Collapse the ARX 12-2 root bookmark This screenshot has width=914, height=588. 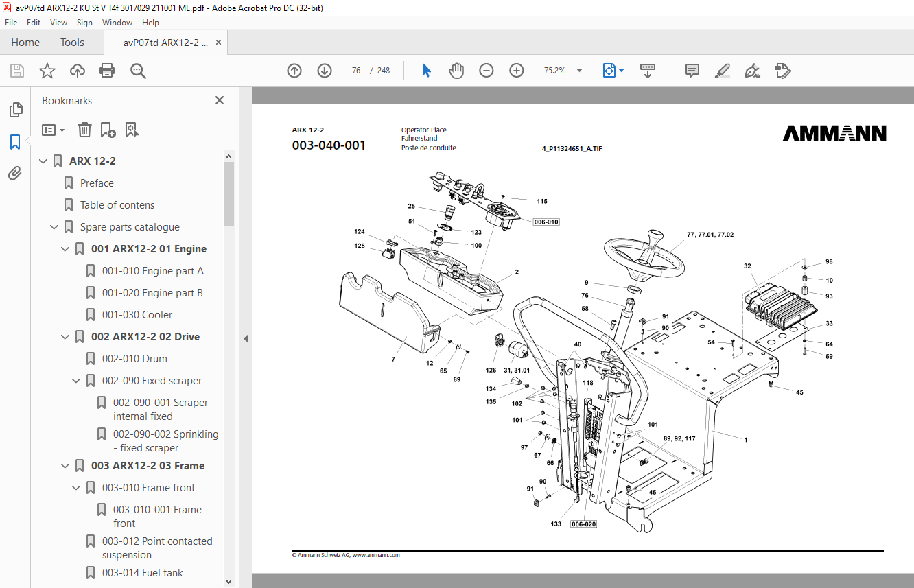click(x=43, y=161)
